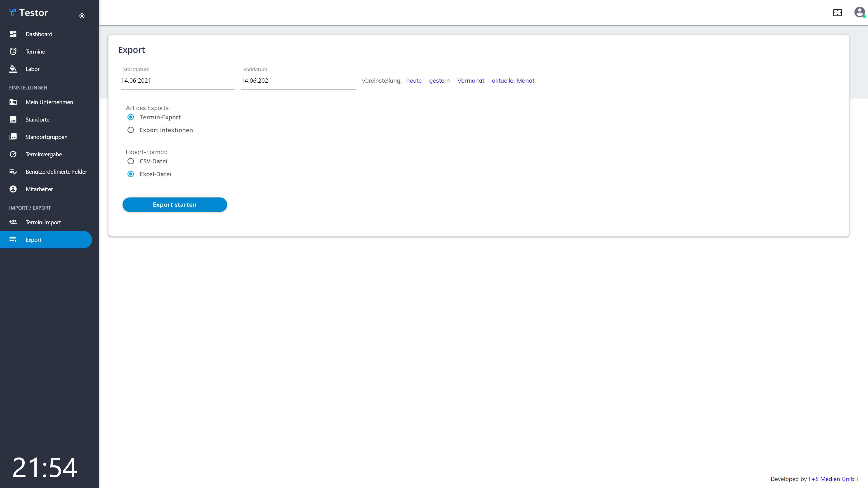868x488 pixels.
Task: Click the Dashboard grid icon
Action: click(x=13, y=34)
